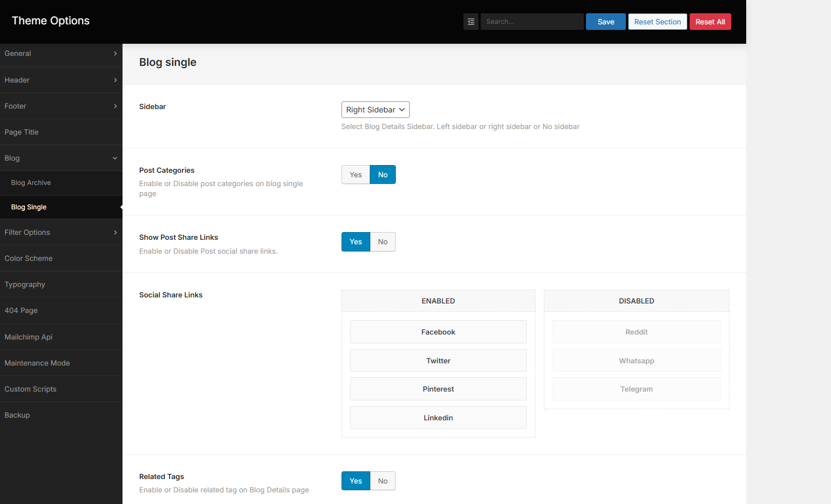The height and width of the screenshot is (504, 831).
Task: Select the Facebook share item
Action: click(438, 332)
